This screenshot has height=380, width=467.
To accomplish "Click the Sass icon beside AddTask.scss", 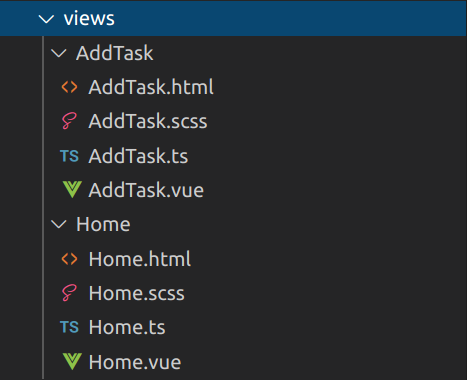I will 69,121.
